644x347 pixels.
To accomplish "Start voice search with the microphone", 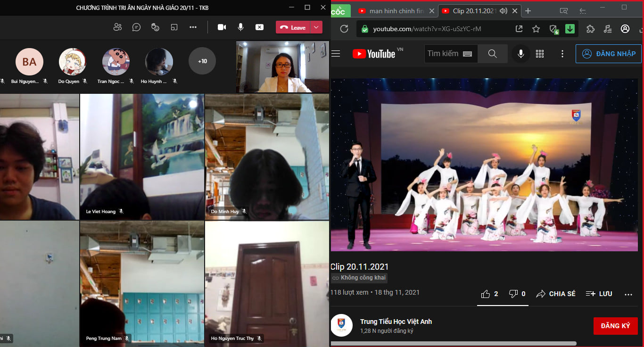I will (x=521, y=54).
